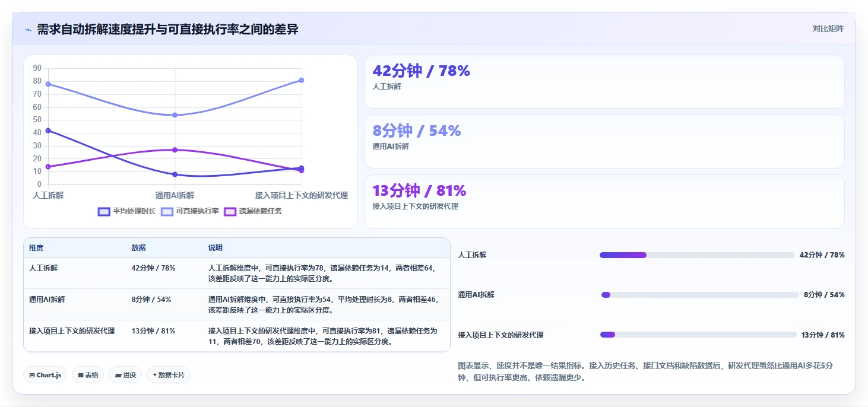
Task: Click the 研发代理 可直接执行率 point at 81
Action: click(302, 80)
